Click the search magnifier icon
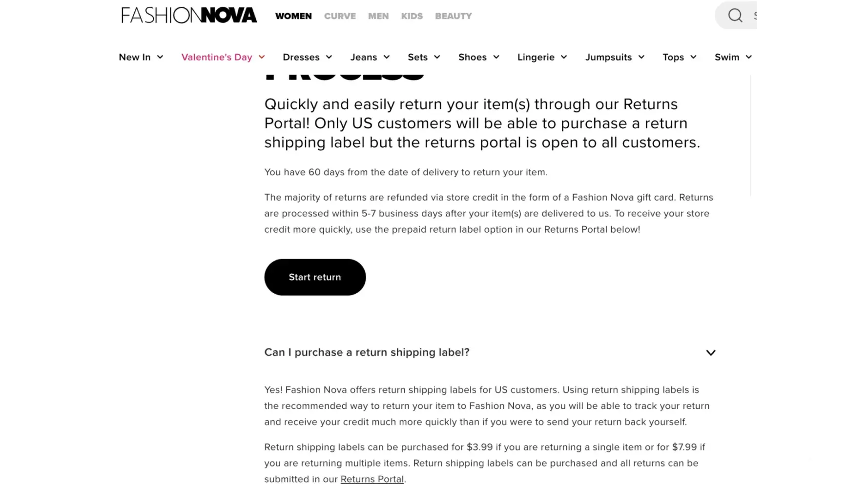The image size is (868, 488). tap(735, 16)
